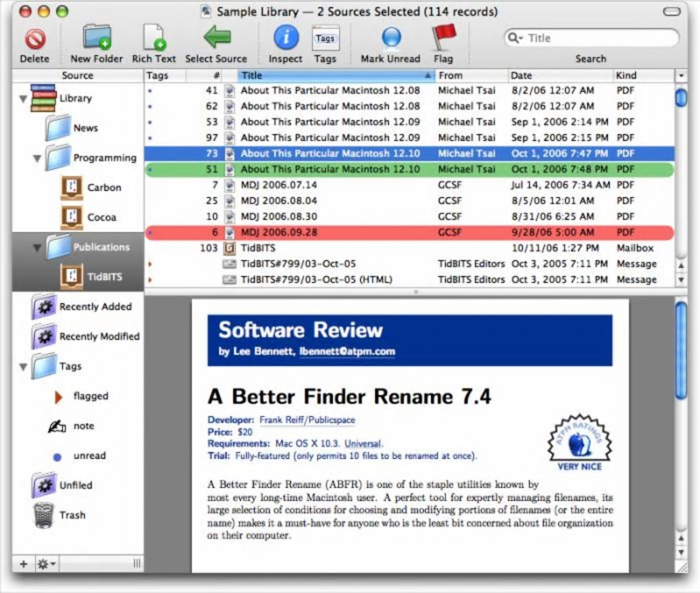This screenshot has width=700, height=593.
Task: Click the plus add-source button
Action: [x=23, y=564]
